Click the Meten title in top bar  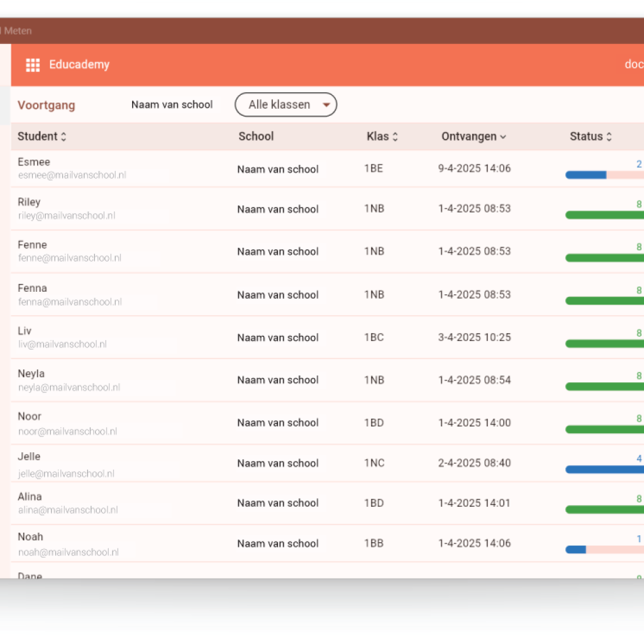coord(18,31)
